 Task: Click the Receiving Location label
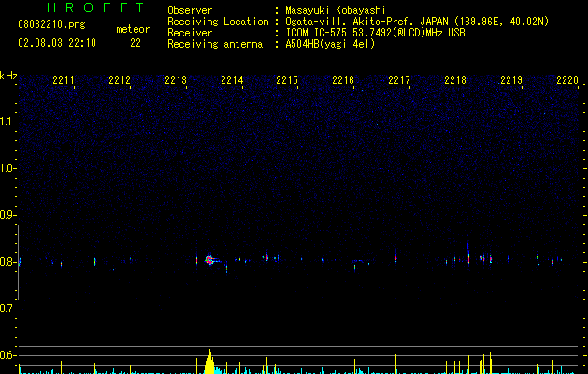[218, 22]
